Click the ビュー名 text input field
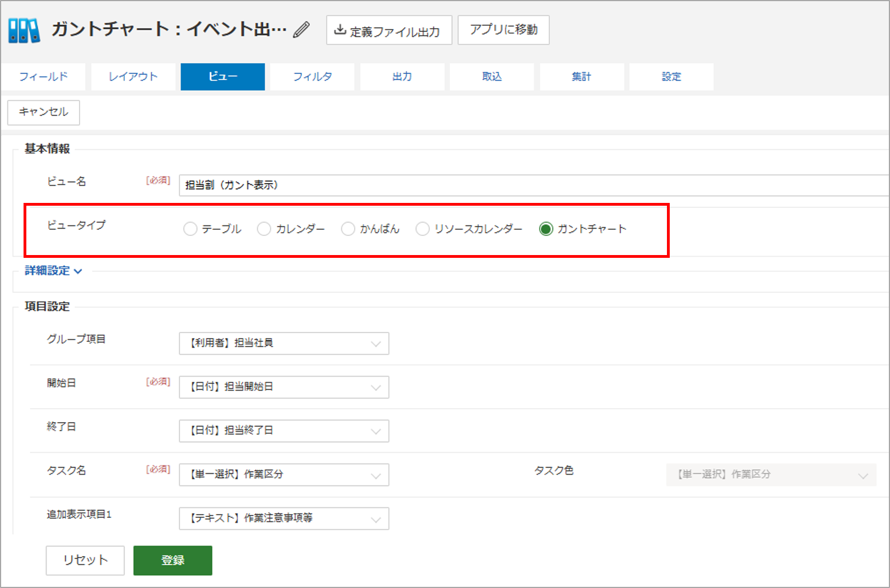The image size is (890, 588). [534, 185]
